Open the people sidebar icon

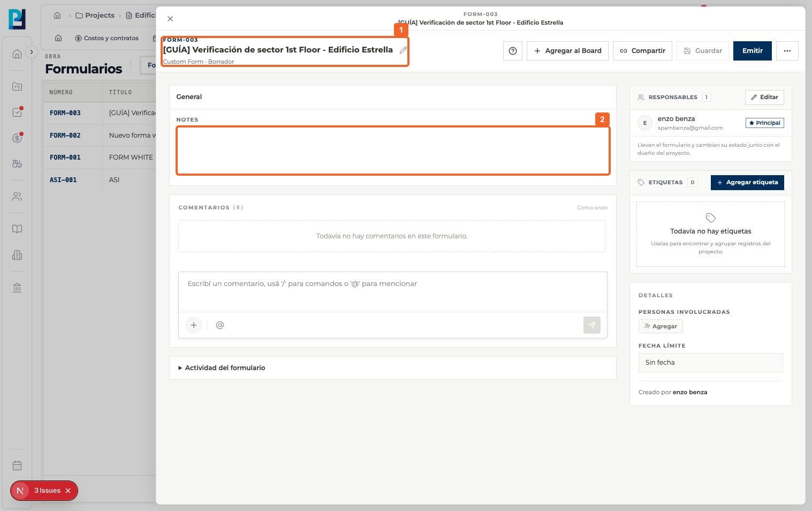(x=17, y=197)
